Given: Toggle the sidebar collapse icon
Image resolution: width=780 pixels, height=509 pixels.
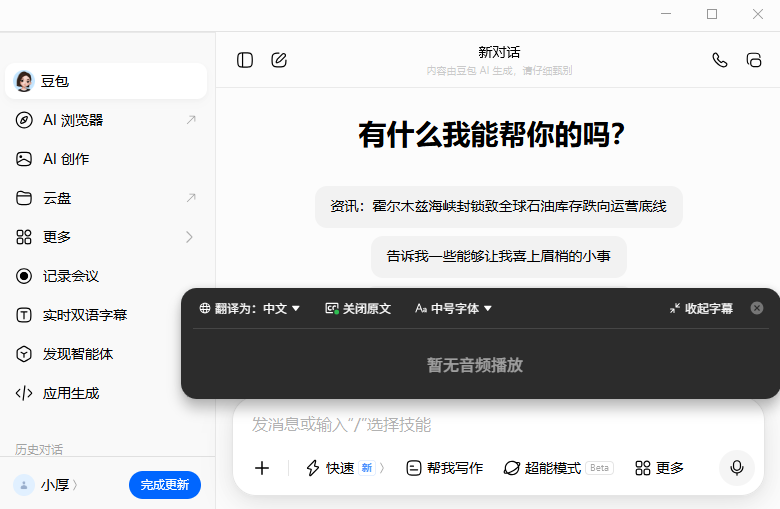Looking at the screenshot, I should pyautogui.click(x=245, y=60).
